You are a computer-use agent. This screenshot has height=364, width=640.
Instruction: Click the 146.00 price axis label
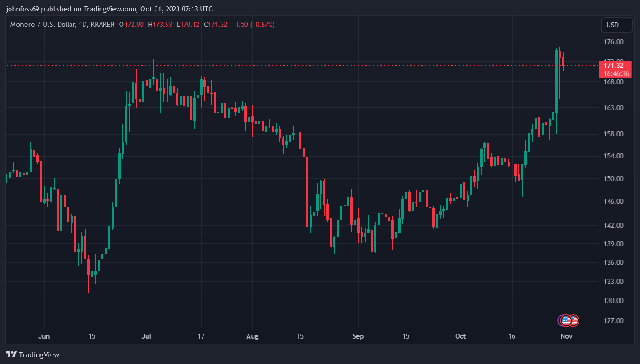(613, 202)
